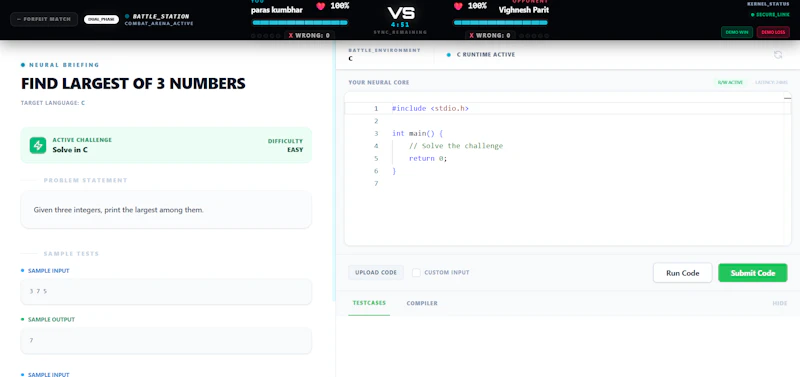
Task: Click the sample output box showing 7
Action: (x=166, y=340)
